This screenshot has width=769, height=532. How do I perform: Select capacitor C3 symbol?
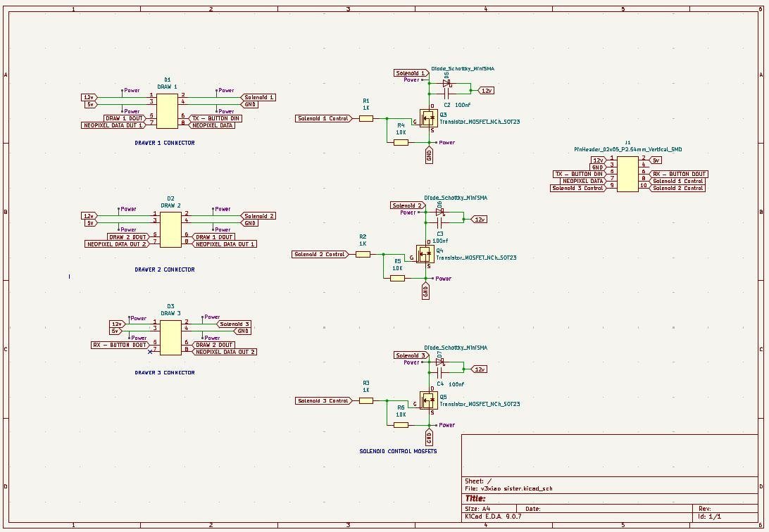coord(440,222)
